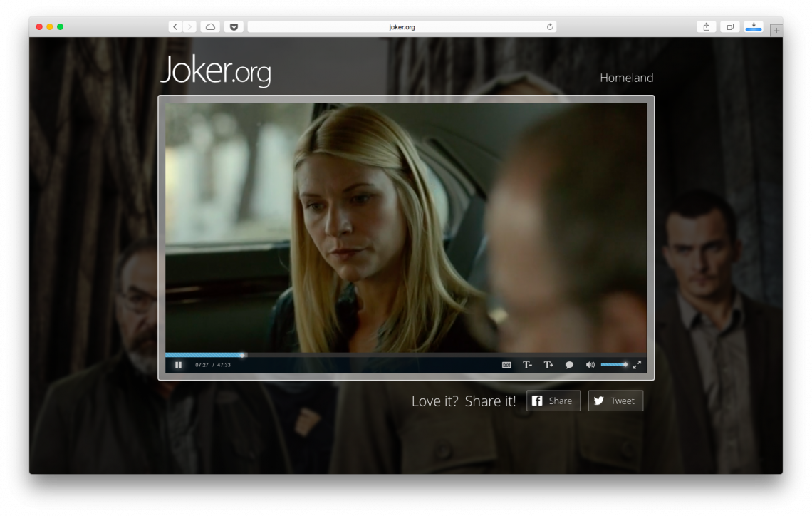Go forward in Safari
The width and height of the screenshot is (812, 516).
tap(189, 27)
